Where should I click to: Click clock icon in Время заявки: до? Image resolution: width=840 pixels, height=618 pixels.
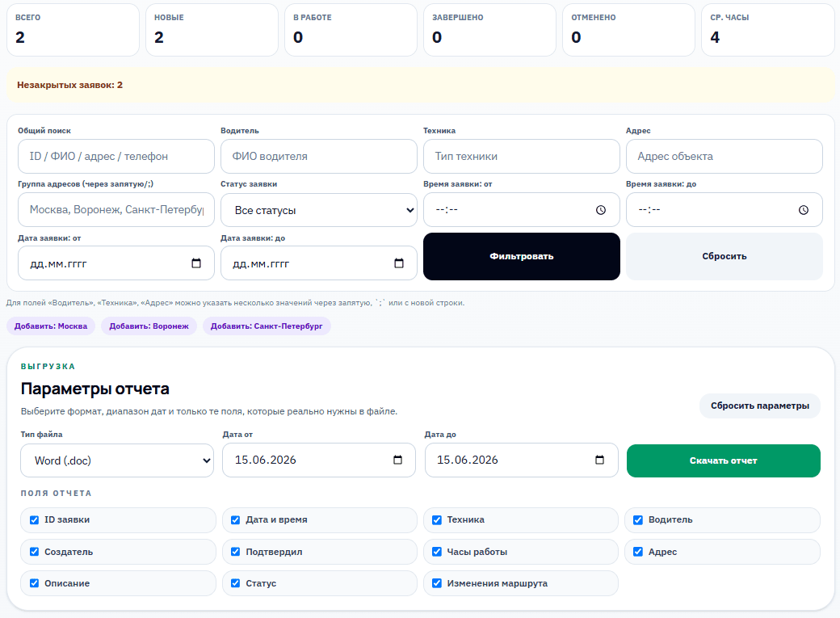(x=803, y=210)
